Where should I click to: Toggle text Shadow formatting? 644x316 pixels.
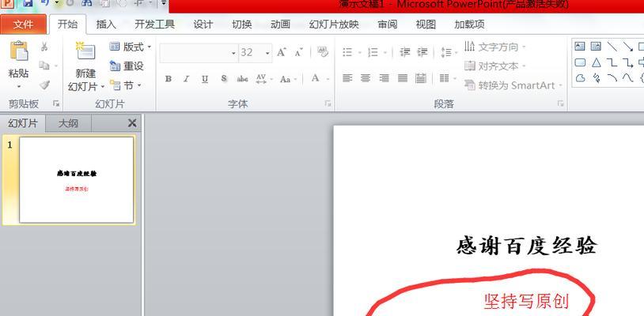(223, 79)
